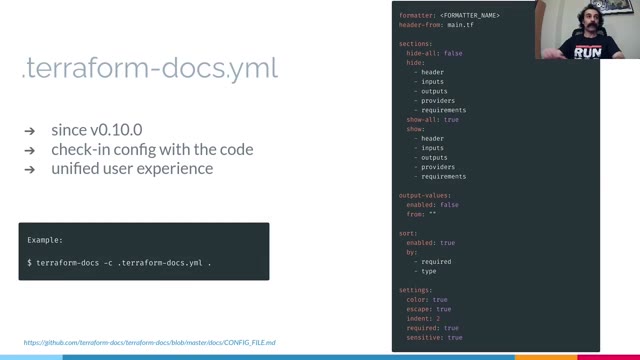Image resolution: width=640 pixels, height=360 pixels.
Task: Click '- providers' under hide list
Action: click(434, 100)
